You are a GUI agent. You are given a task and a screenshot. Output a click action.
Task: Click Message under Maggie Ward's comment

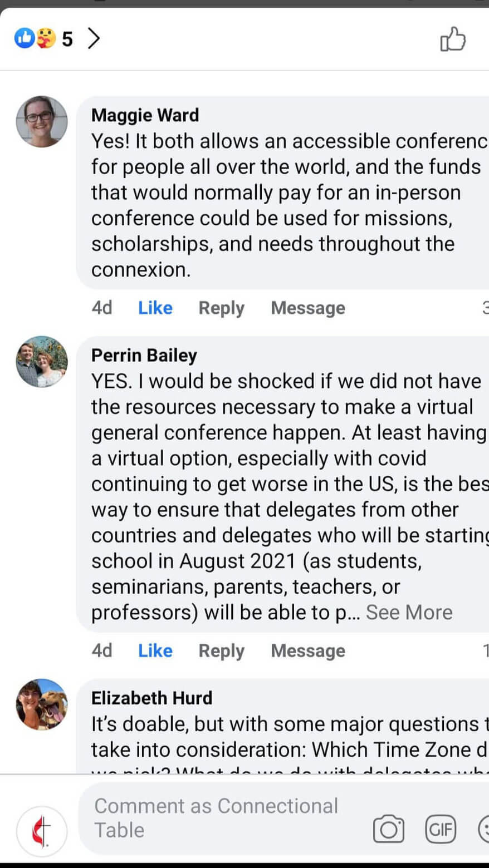pos(307,308)
